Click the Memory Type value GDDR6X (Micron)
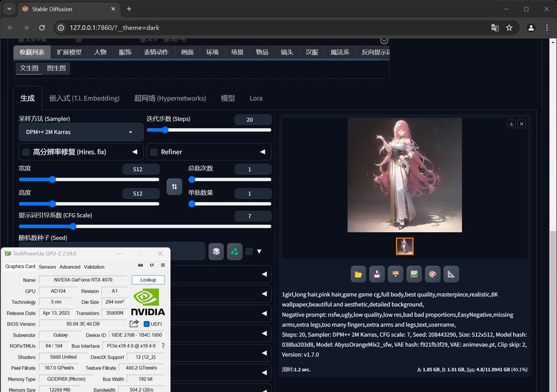The height and width of the screenshot is (392, 557). point(66,379)
